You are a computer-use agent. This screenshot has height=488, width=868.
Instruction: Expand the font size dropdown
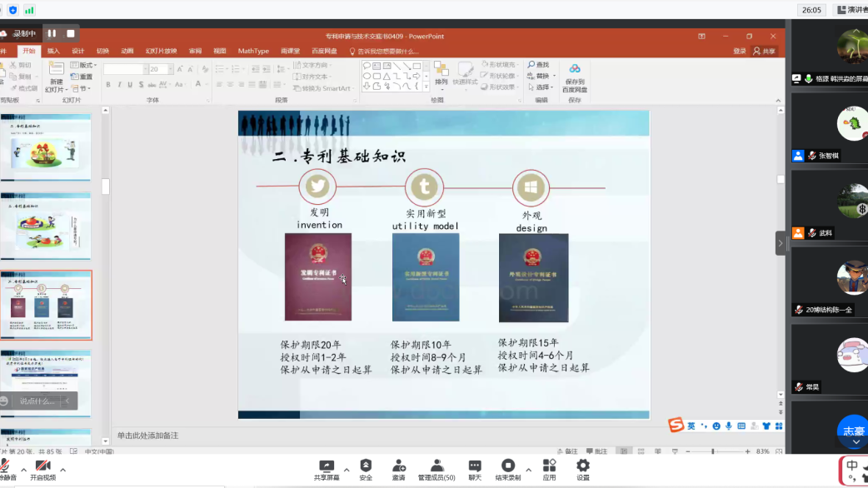tap(171, 70)
